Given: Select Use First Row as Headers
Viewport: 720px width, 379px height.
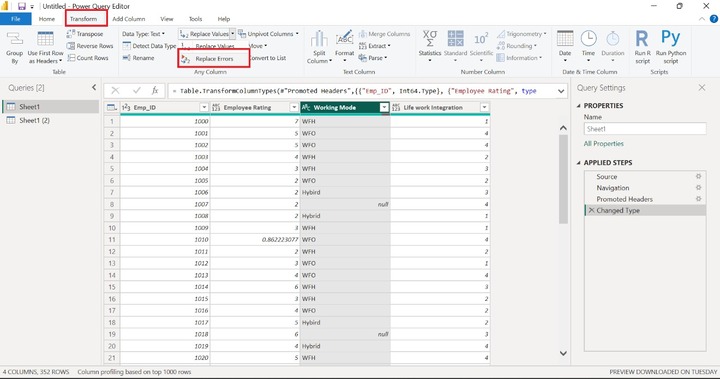Looking at the screenshot, I should 45,48.
